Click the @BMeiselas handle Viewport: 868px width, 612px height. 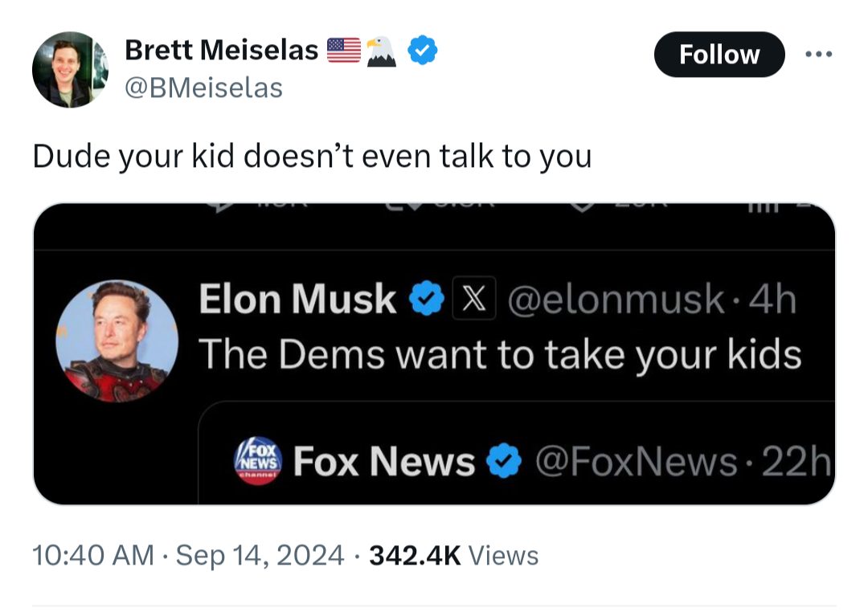(203, 87)
